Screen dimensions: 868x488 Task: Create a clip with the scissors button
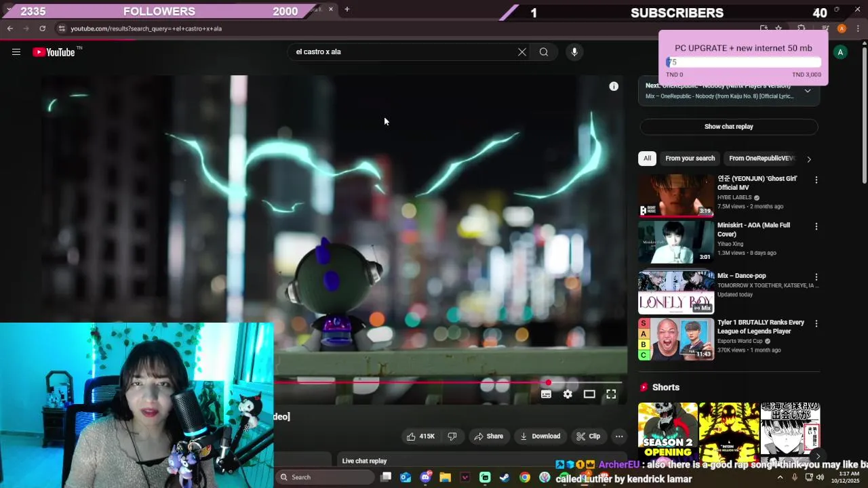(x=588, y=436)
